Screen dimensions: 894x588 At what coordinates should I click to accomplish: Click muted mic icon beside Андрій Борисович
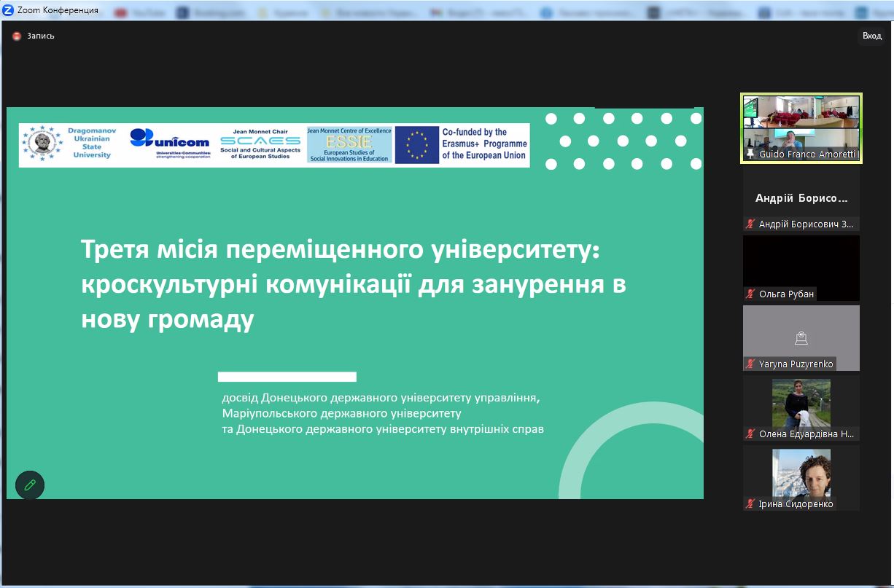pos(750,224)
